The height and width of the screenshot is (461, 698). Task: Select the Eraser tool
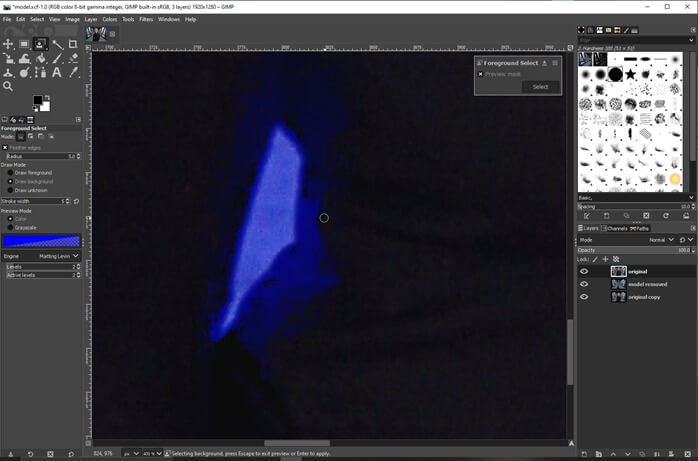[73, 58]
